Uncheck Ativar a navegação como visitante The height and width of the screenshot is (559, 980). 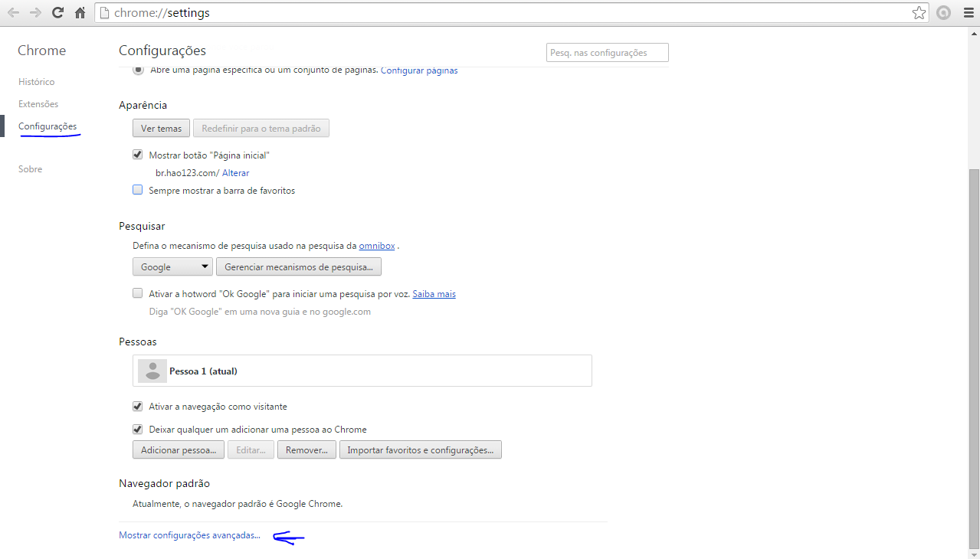(138, 407)
